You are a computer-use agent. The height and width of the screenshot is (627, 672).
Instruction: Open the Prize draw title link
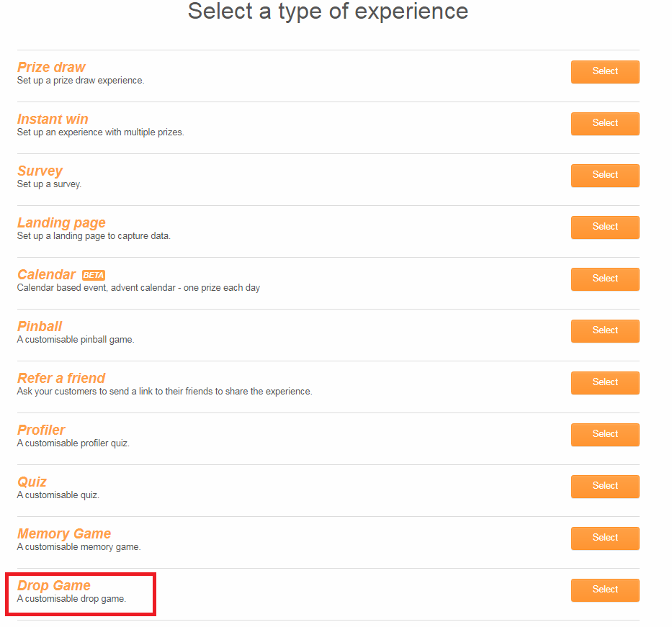point(51,67)
